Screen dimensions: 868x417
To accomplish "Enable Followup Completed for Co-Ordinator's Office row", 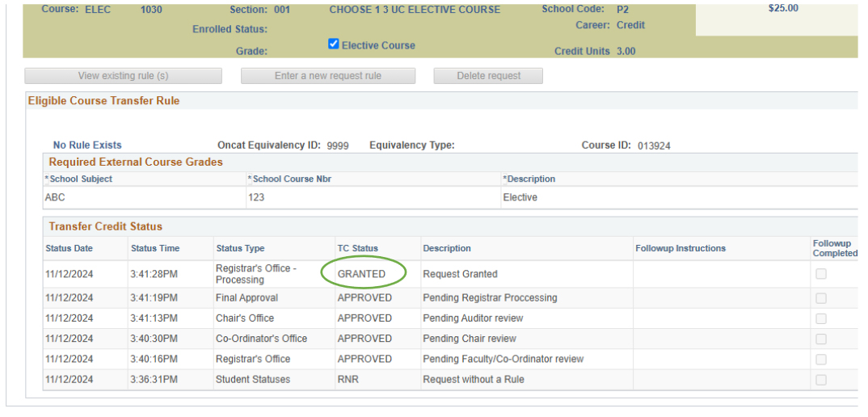I will (x=821, y=339).
